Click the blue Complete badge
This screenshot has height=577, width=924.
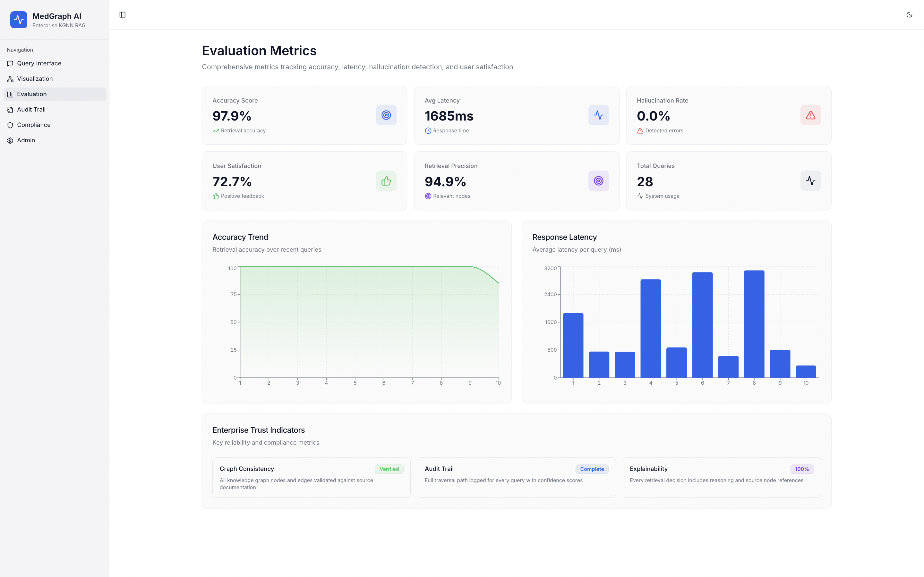click(591, 469)
